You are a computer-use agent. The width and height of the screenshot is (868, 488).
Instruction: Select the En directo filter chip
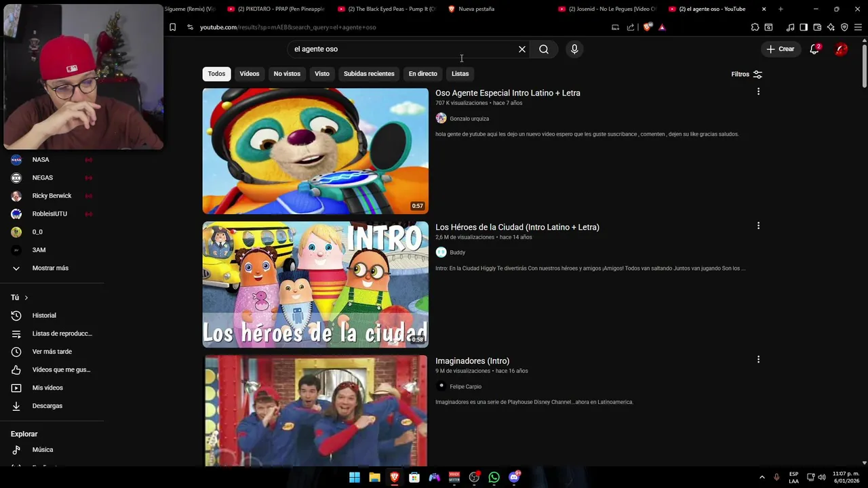[423, 74]
